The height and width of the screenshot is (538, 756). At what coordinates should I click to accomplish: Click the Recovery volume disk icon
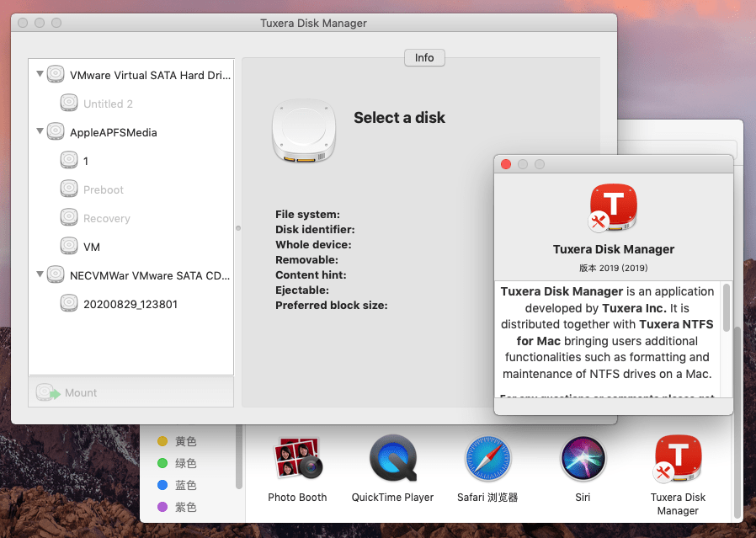point(69,217)
